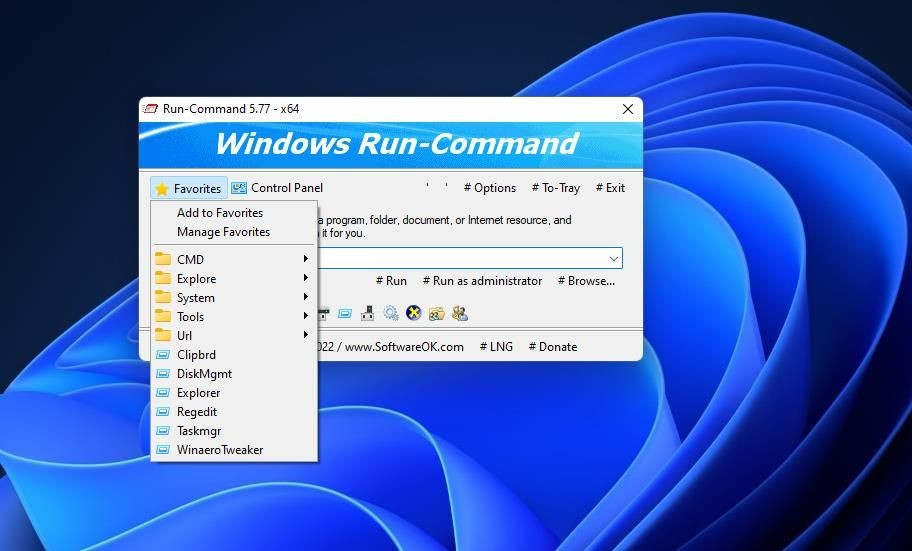
Task: Click the # Browse... button
Action: 586,281
